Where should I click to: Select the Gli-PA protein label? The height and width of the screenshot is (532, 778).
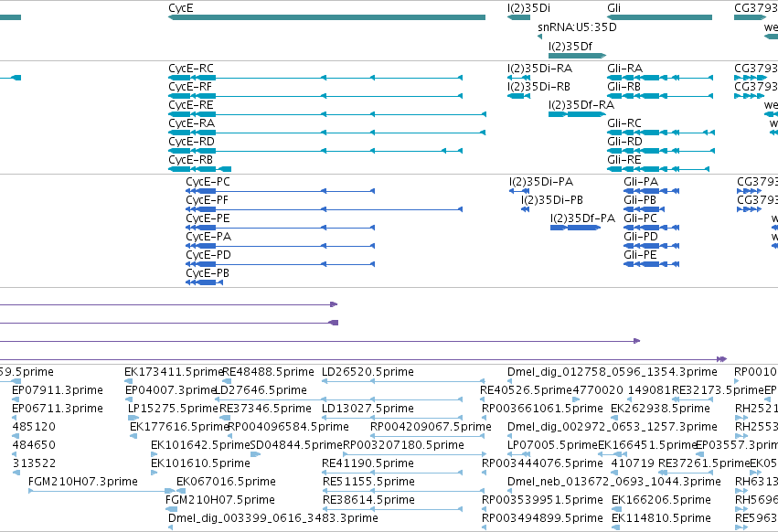641,182
